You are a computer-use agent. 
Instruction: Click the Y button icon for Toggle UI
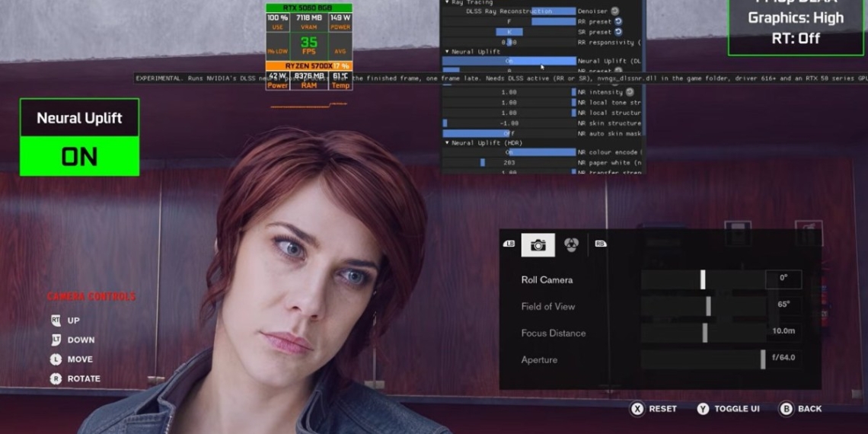(x=703, y=409)
